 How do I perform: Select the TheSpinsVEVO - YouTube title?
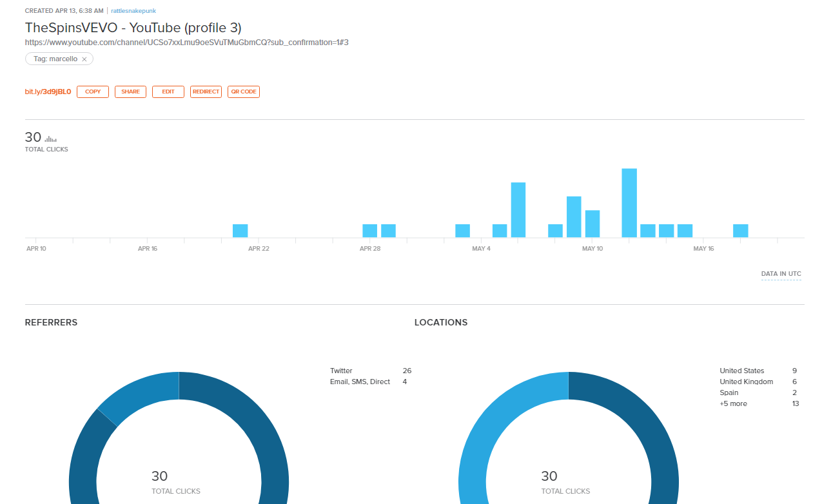click(133, 28)
